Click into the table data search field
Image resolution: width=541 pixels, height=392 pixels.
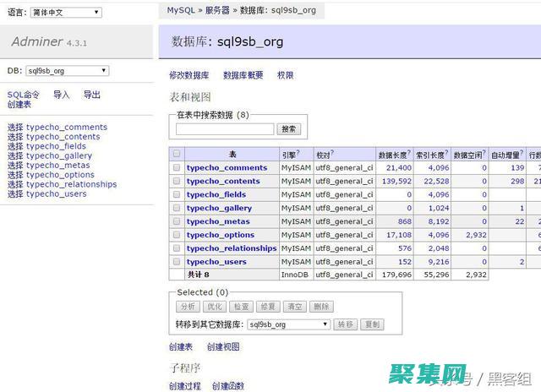(225, 129)
